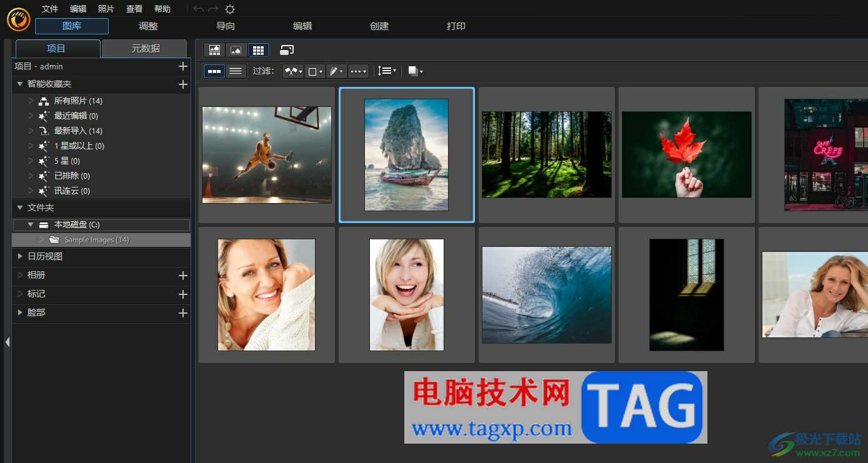868x463 pixels.
Task: Click the smart collection icon beside 讯连云
Action: [44, 191]
